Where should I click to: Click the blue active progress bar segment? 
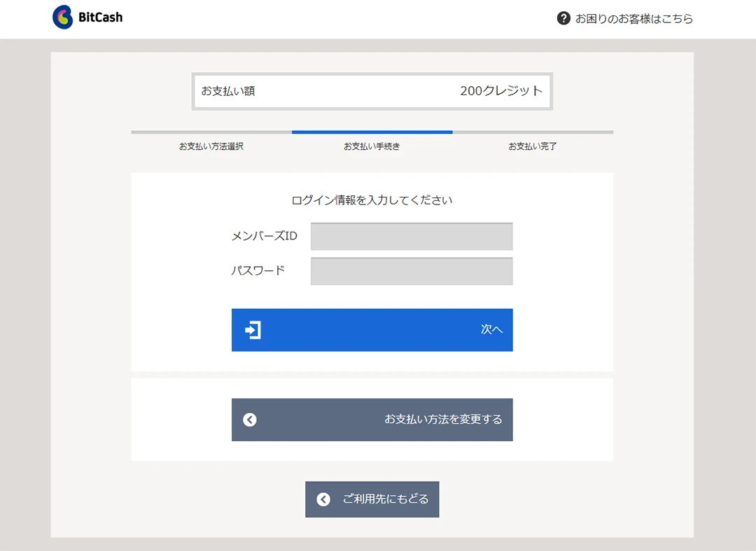coord(372,132)
